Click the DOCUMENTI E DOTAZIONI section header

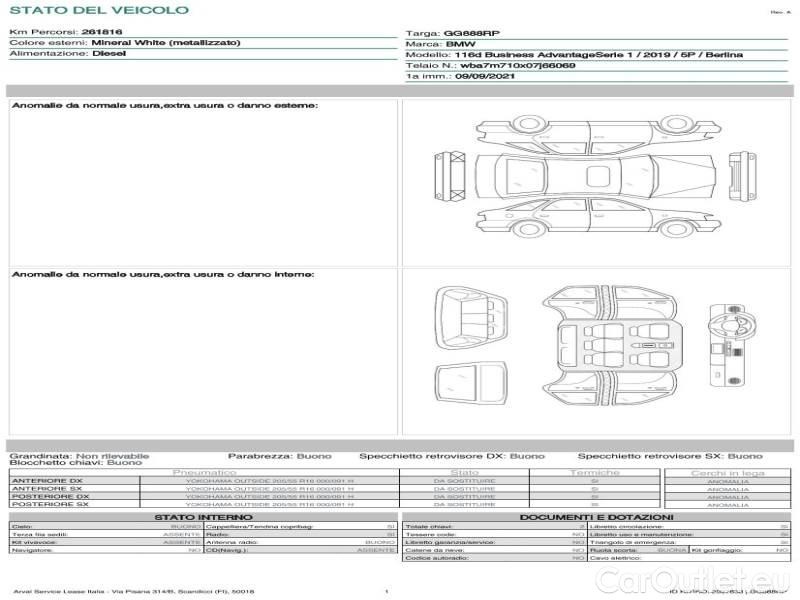tap(597, 516)
